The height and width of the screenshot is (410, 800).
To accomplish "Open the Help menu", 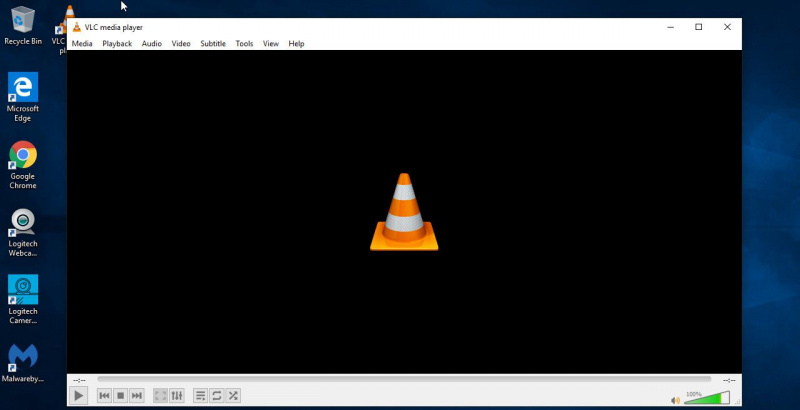I will pos(296,43).
